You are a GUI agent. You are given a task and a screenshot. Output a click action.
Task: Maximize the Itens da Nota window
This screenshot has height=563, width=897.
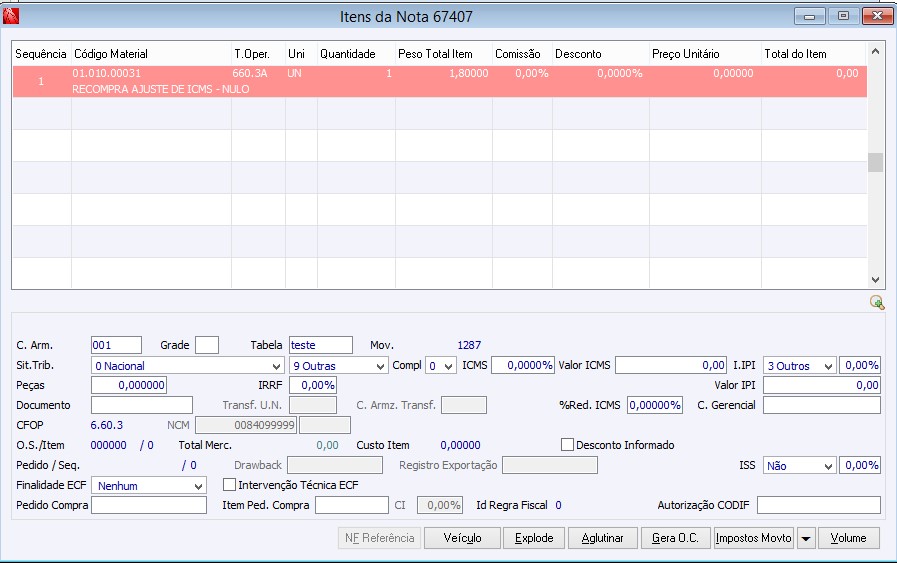pos(843,16)
